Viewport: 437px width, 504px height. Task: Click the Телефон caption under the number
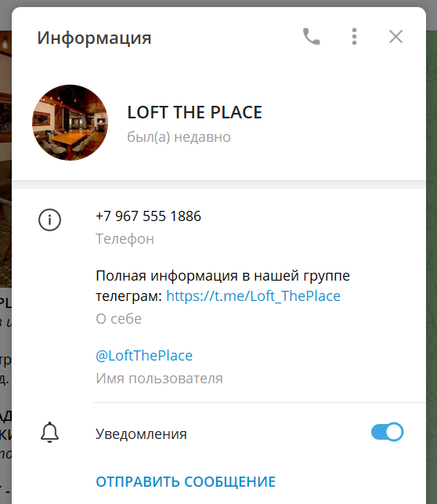[x=125, y=239]
